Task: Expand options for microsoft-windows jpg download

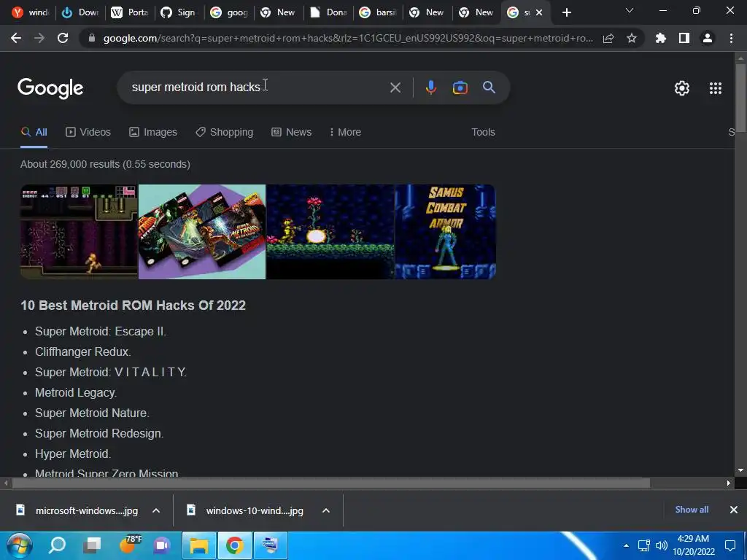Action: [156, 510]
